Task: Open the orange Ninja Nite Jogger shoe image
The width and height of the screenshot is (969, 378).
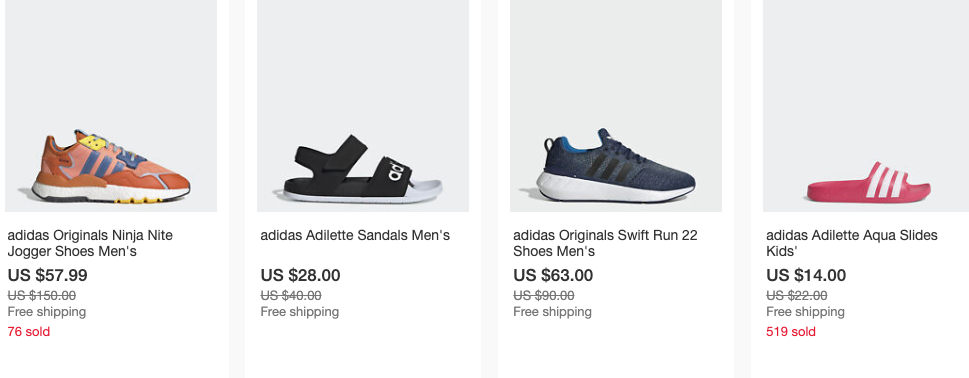Action: [x=111, y=106]
